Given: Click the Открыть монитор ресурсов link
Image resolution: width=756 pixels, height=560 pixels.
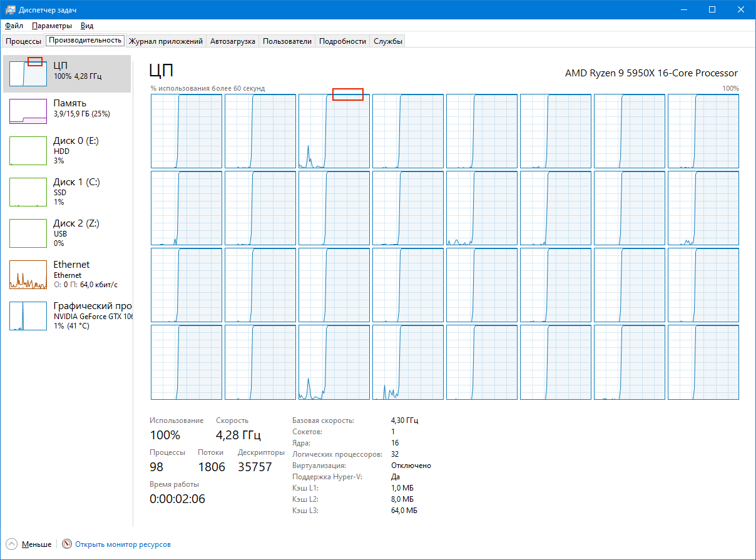Looking at the screenshot, I should 123,544.
